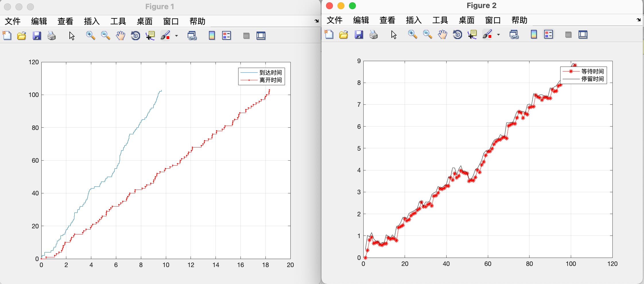
Task: Insert Colorbar in Figure 2
Action: pos(534,34)
